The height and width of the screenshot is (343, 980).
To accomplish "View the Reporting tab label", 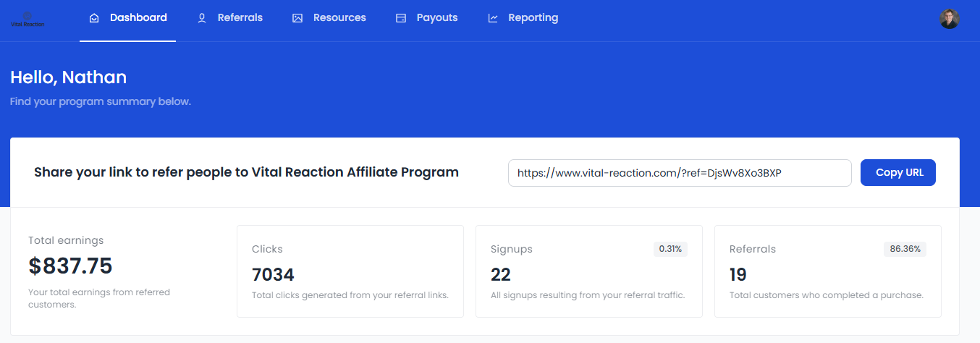I will pos(533,17).
